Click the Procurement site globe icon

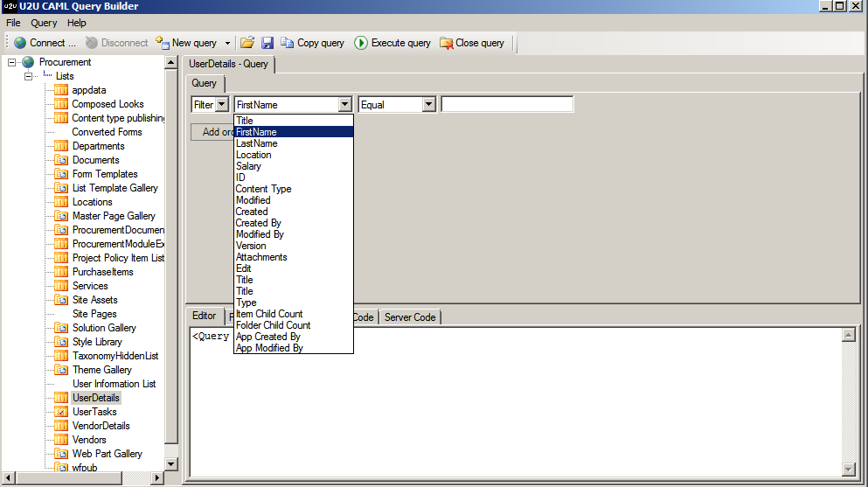[28, 62]
